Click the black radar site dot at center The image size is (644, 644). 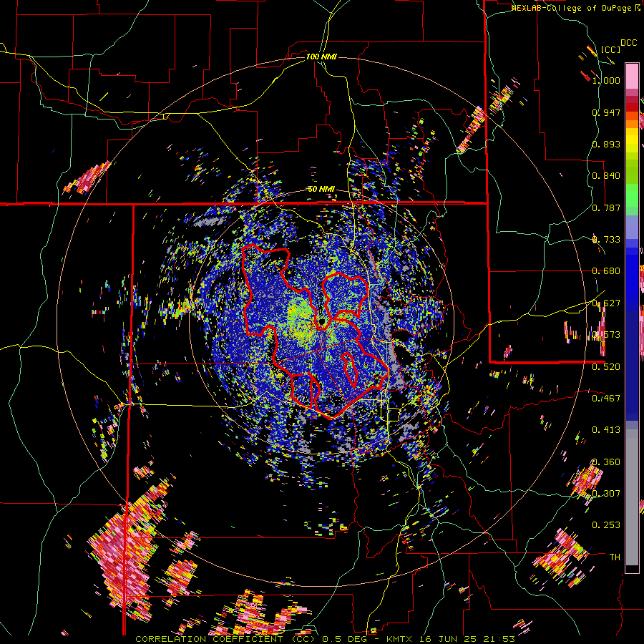click(x=321, y=323)
